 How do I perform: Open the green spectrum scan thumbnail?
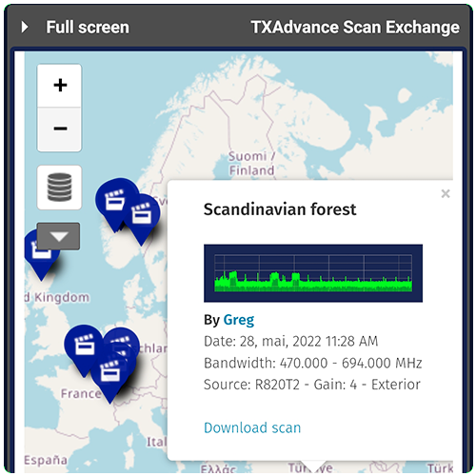point(313,273)
